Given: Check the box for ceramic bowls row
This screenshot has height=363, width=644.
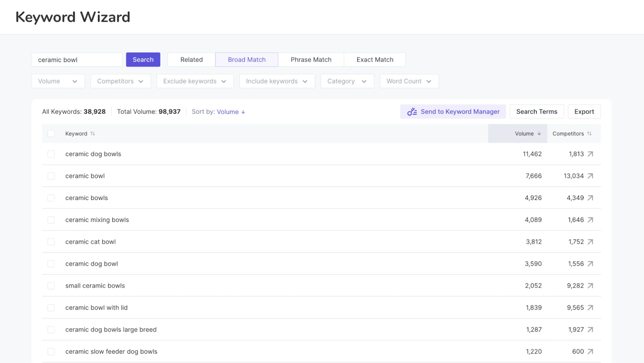Looking at the screenshot, I should tap(51, 198).
